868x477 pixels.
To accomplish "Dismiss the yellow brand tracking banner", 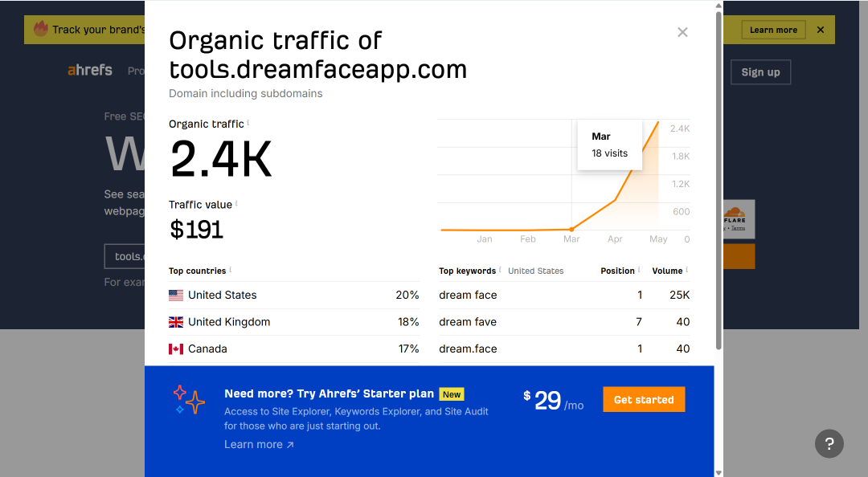I will [821, 30].
